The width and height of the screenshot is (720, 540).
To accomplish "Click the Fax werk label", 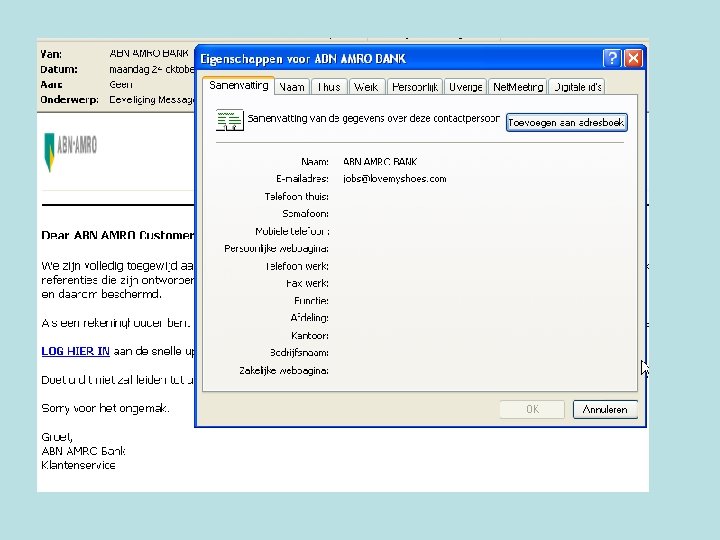I will [x=307, y=283].
